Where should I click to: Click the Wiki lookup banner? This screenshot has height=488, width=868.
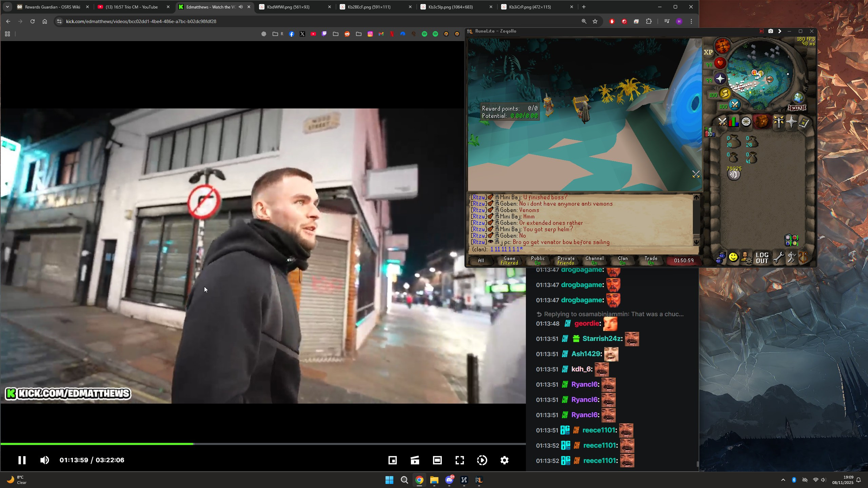(x=797, y=108)
